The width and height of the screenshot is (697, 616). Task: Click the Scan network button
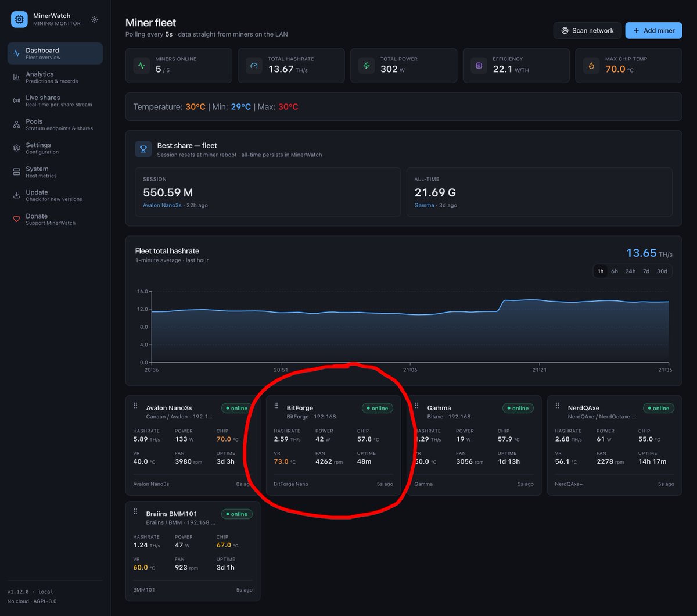coord(587,30)
